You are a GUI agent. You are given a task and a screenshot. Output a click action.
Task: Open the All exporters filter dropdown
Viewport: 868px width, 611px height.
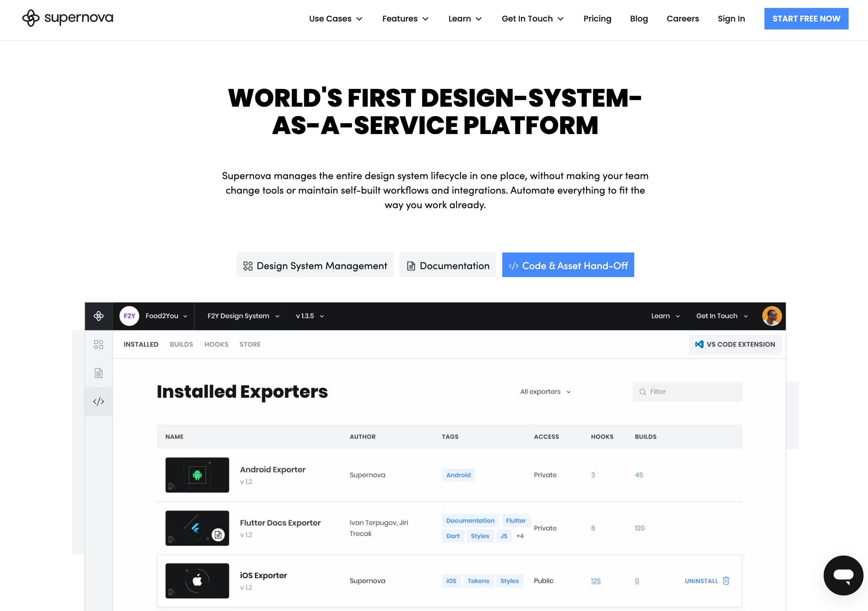[545, 392]
